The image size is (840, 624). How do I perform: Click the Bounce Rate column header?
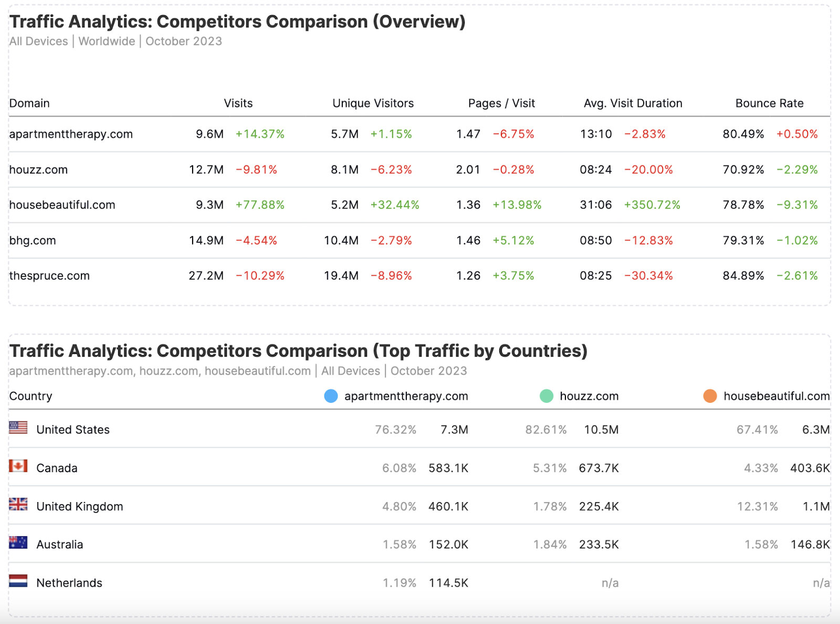click(x=770, y=103)
